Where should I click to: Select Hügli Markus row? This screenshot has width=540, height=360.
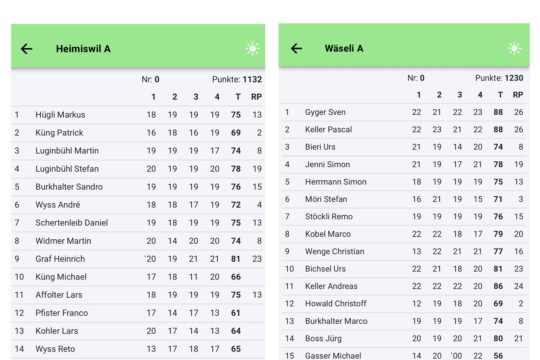pyautogui.click(x=138, y=115)
